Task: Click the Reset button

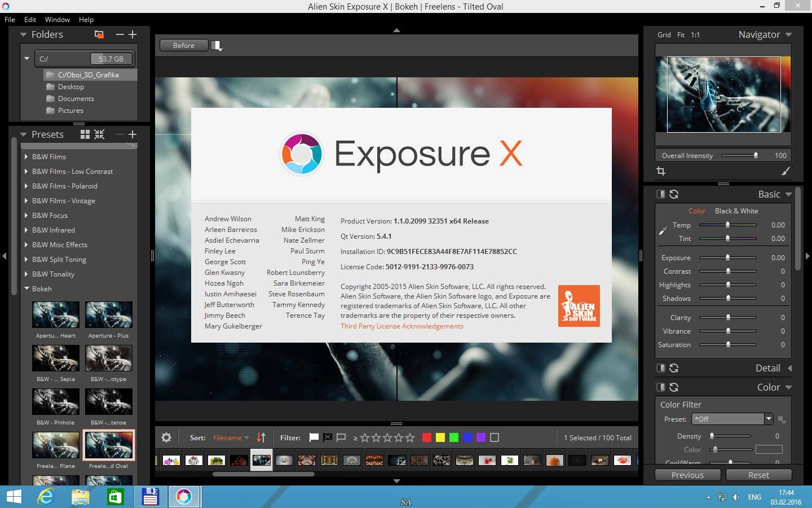Action: click(758, 475)
